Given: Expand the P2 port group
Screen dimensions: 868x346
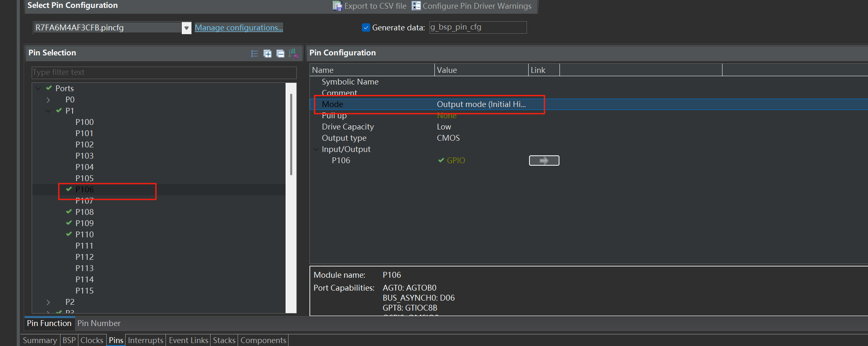Looking at the screenshot, I should coord(48,302).
